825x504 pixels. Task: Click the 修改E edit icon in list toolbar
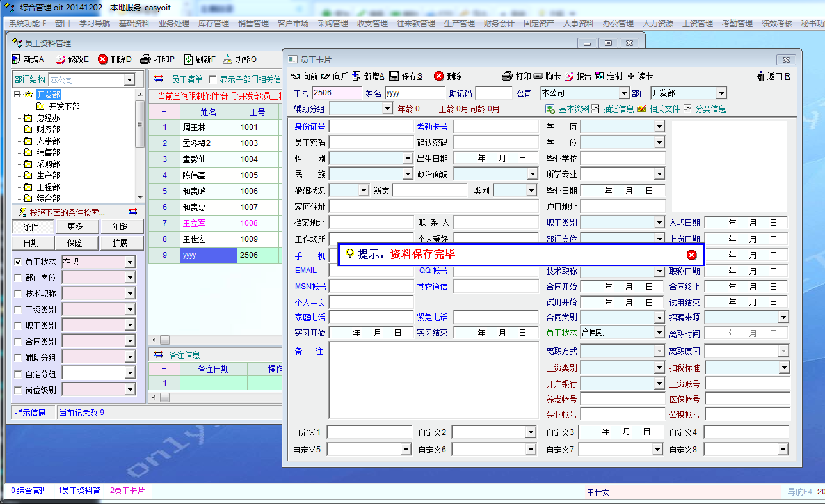point(61,59)
